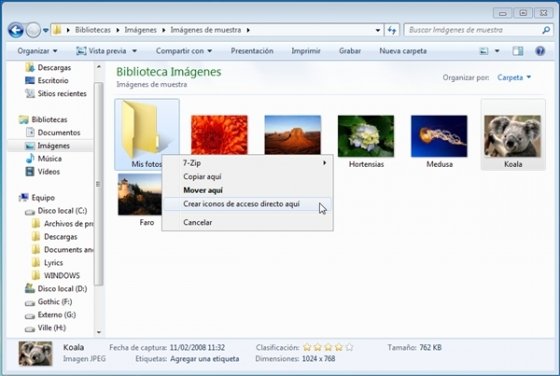This screenshot has width=560, height=376.
Task: Start Presentación slideshow
Action: 252,51
